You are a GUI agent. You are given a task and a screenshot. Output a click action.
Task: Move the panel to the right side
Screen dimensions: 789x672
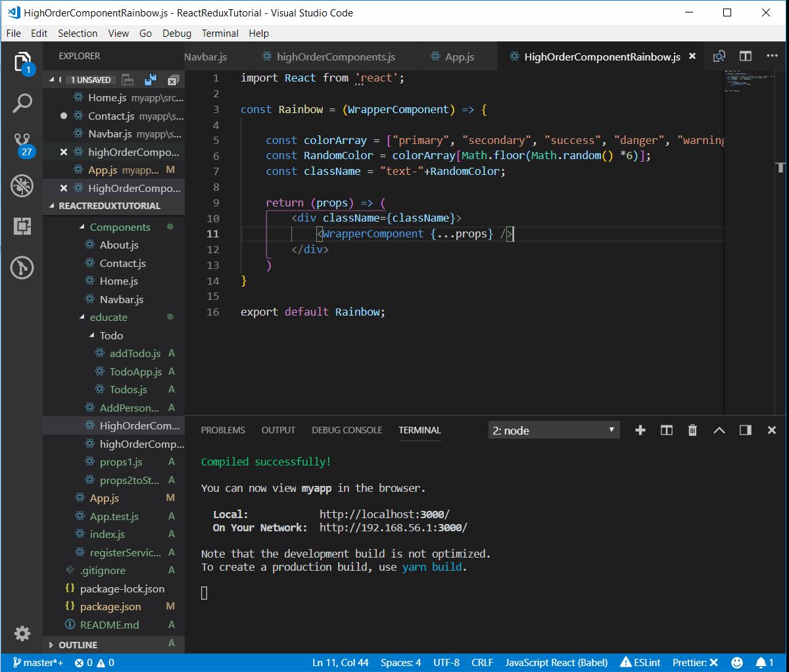tap(746, 430)
